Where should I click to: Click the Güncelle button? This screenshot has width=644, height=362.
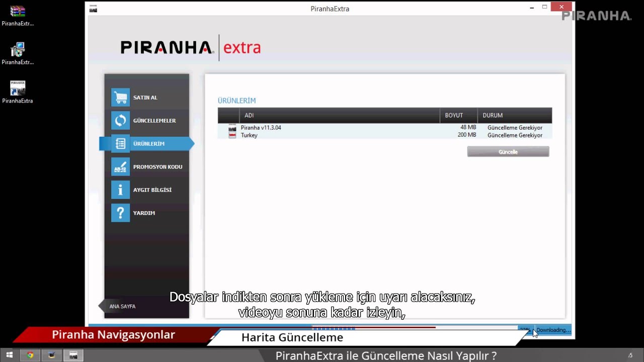(x=508, y=152)
